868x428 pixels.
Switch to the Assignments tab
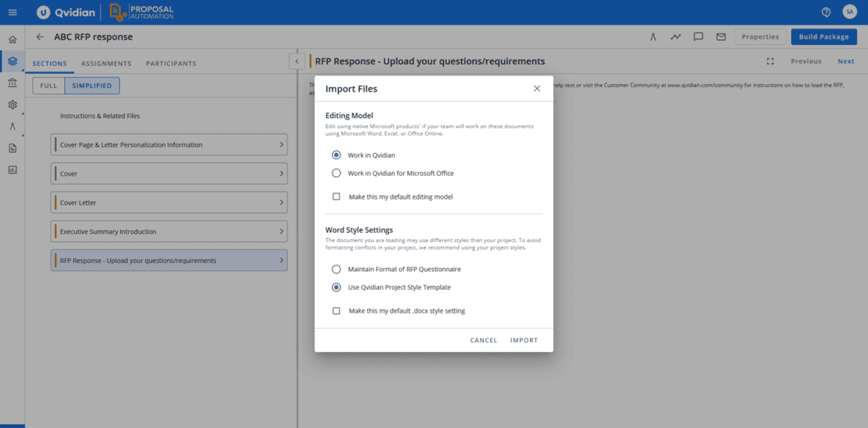coord(106,63)
